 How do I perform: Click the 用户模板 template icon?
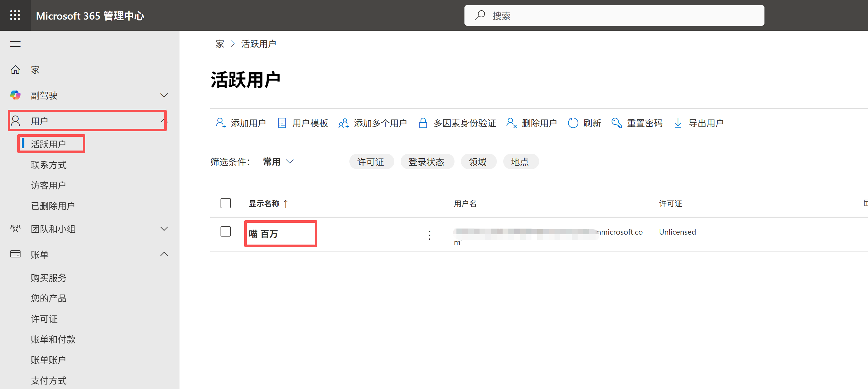282,123
